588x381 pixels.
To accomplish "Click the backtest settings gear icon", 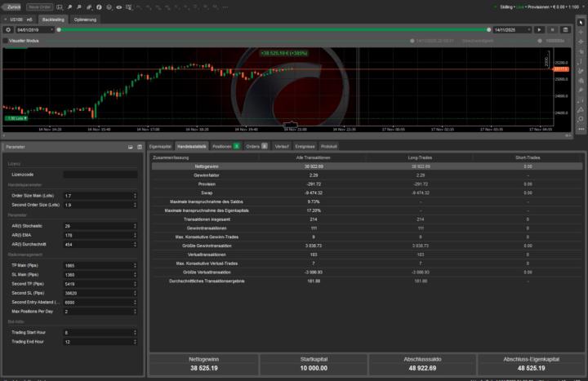I will point(8,29).
